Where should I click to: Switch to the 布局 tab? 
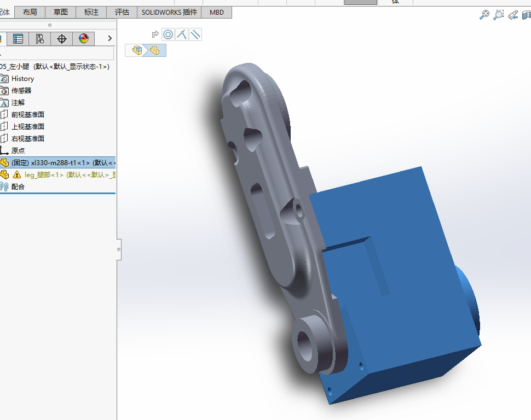[30, 12]
